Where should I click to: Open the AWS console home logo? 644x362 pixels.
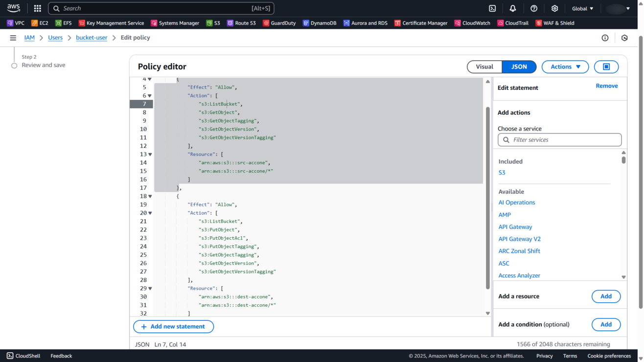(x=14, y=8)
